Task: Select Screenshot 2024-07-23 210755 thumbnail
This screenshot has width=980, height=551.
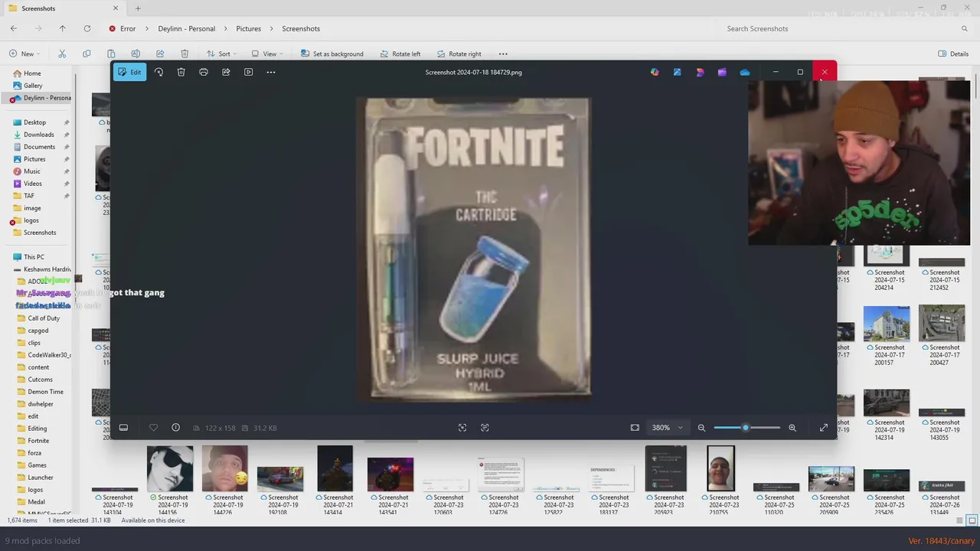Action: (720, 468)
